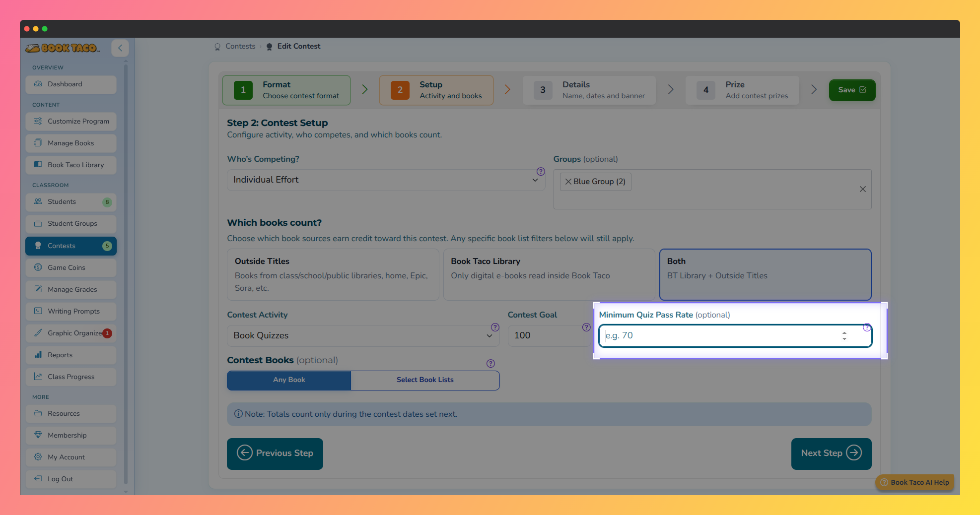Go to Manage Books
Screen dimensions: 980x515
(71, 143)
